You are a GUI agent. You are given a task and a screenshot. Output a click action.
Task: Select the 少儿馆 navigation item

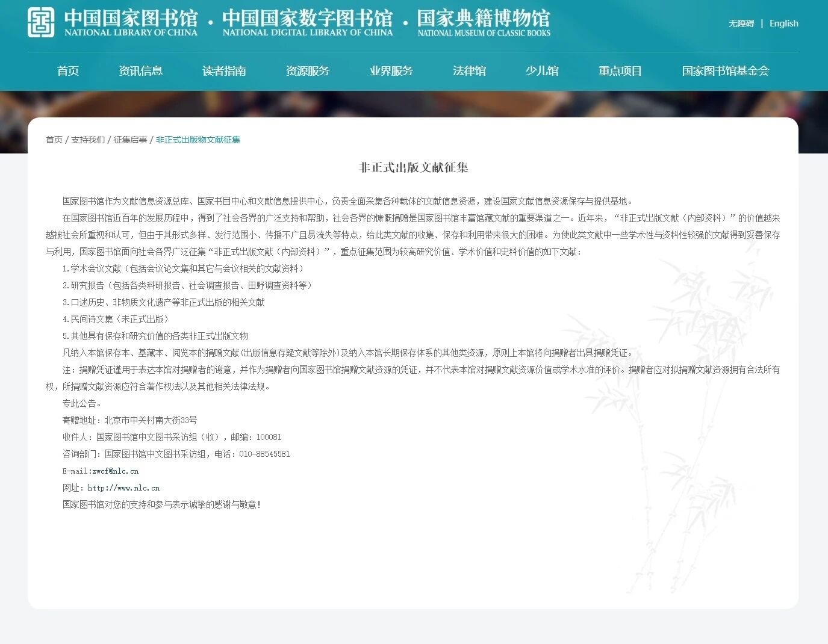pos(542,71)
